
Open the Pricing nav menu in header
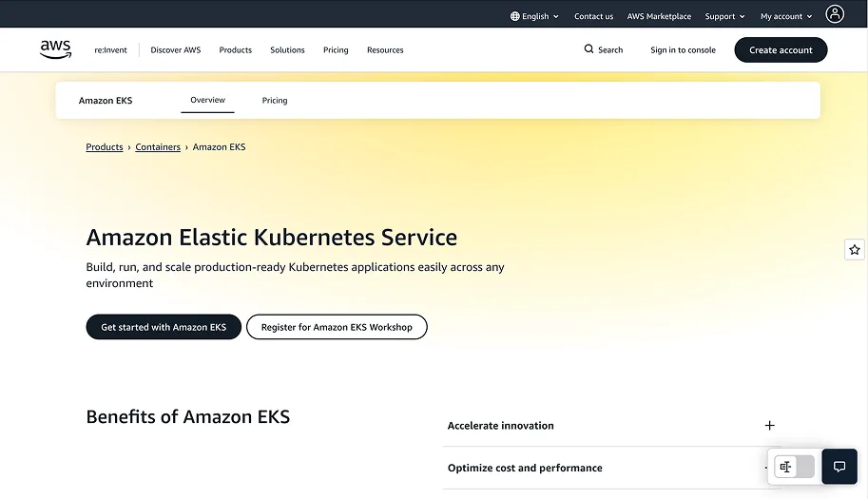pyautogui.click(x=336, y=49)
